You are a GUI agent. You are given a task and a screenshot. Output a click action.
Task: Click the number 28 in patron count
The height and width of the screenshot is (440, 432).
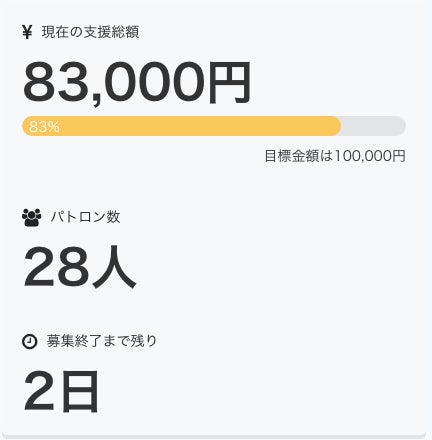57,267
